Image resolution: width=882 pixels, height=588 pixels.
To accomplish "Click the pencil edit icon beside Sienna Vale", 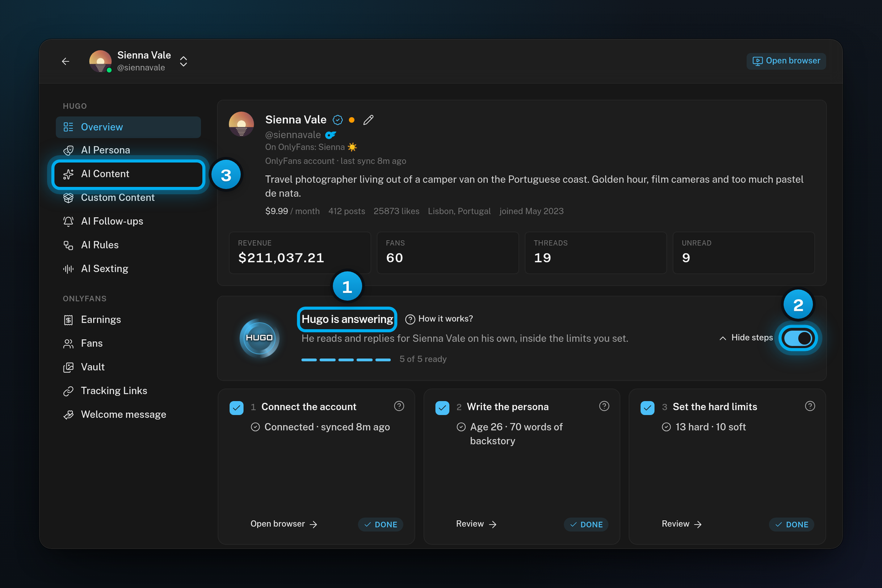I will pyautogui.click(x=368, y=120).
